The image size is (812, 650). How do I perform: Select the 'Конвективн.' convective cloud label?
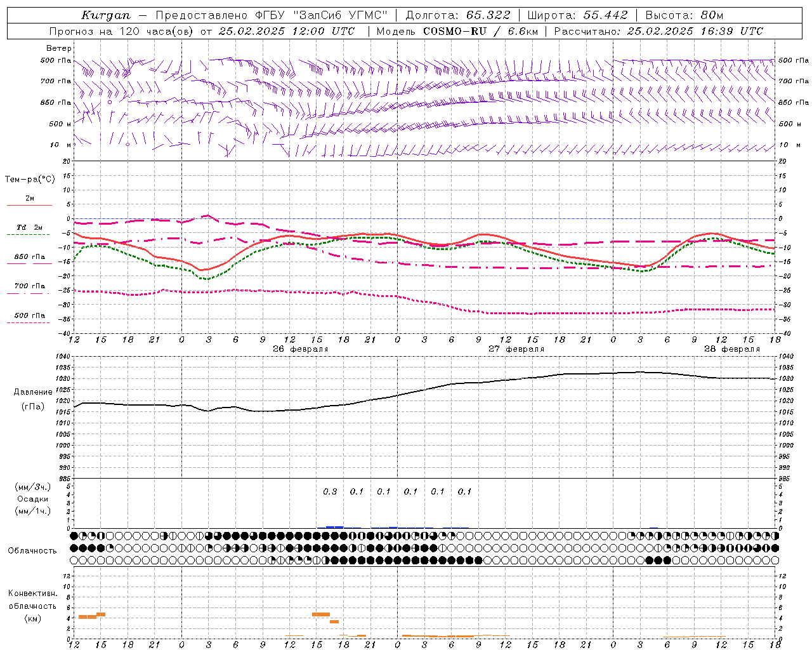[33, 594]
